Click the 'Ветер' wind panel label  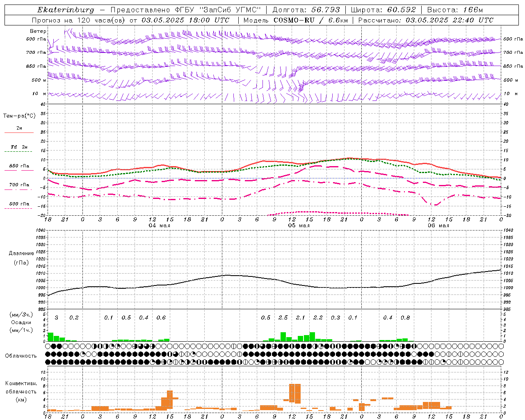point(38,31)
